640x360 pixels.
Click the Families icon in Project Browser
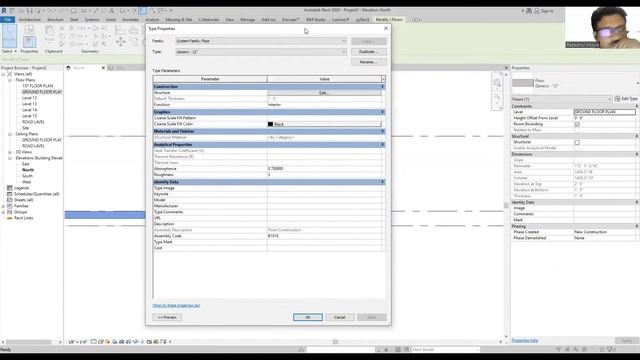[x=10, y=206]
